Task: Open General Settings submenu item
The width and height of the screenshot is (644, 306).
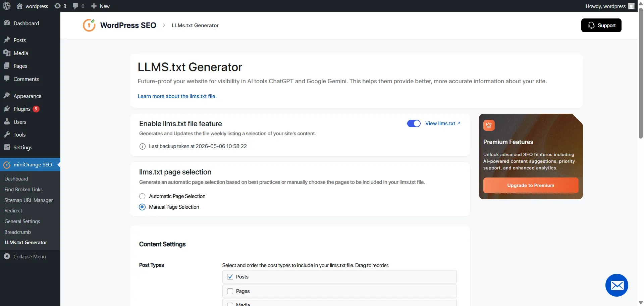Action: [x=22, y=221]
